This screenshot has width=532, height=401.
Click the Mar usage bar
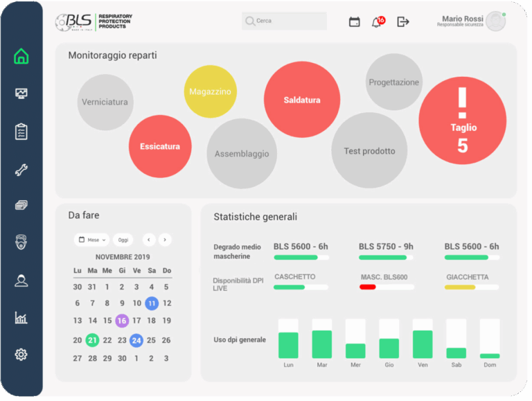coord(322,339)
